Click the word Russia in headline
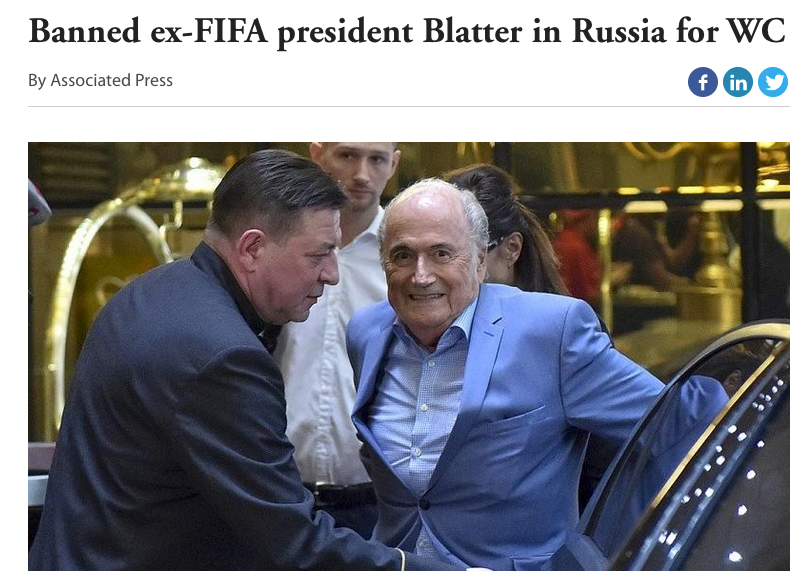This screenshot has width=807, height=580. [x=619, y=31]
